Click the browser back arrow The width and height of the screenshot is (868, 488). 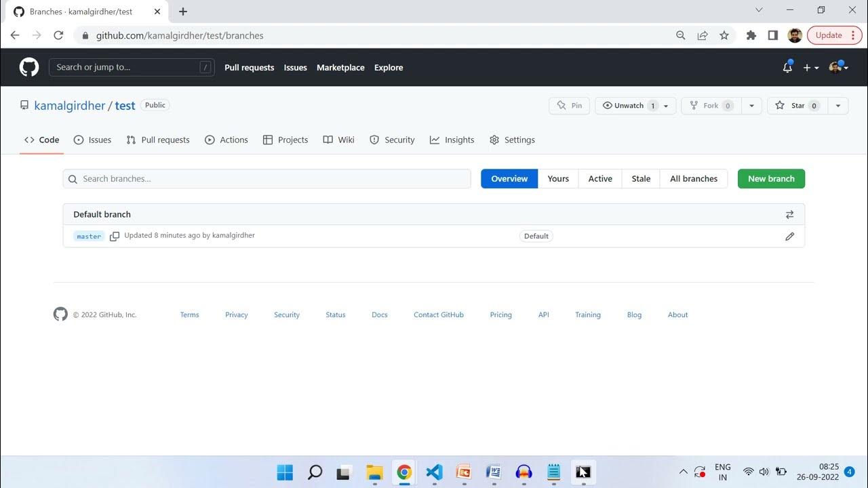[x=15, y=35]
